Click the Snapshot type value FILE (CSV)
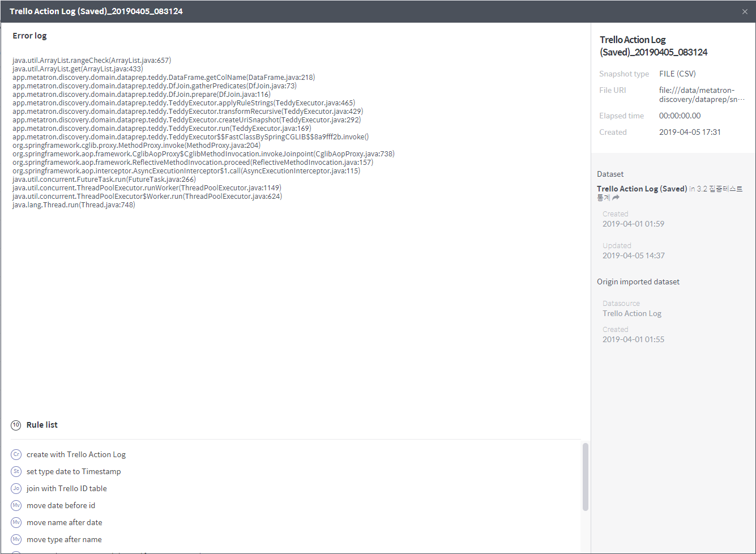756x554 pixels. [x=677, y=74]
